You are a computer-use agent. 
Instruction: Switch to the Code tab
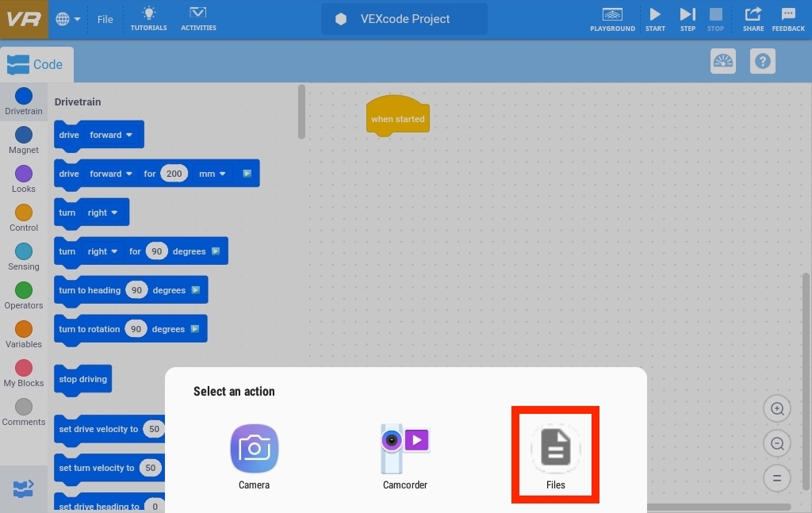point(36,65)
